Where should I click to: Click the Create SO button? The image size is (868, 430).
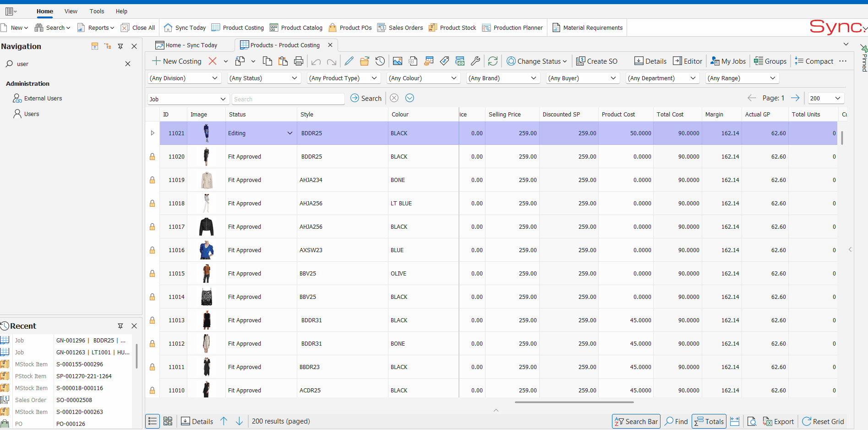pyautogui.click(x=597, y=61)
